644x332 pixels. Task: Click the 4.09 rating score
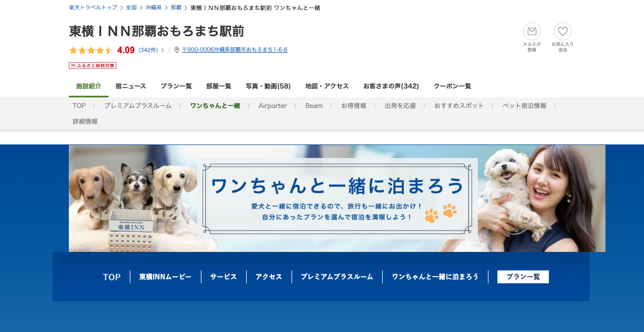126,50
